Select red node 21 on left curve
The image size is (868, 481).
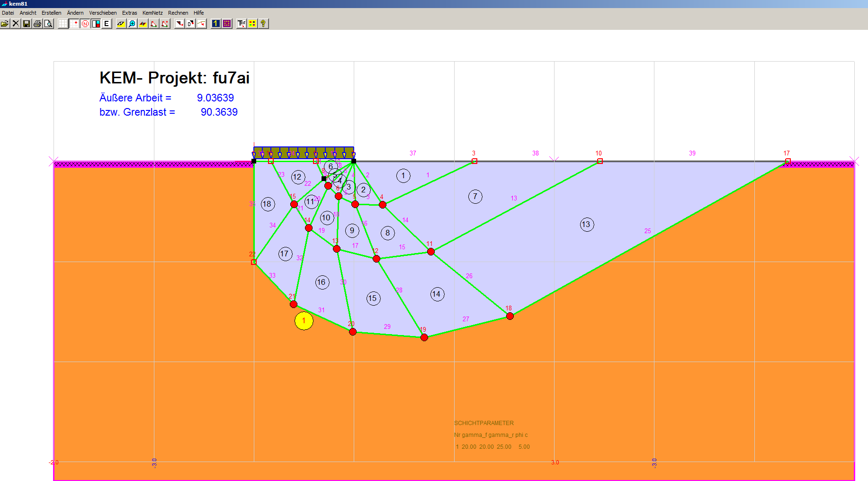[x=294, y=304]
